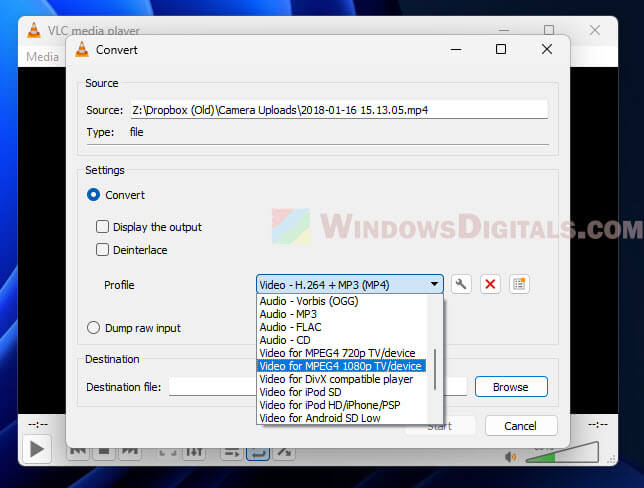Choose Video for DivX compatible player
This screenshot has height=488, width=644.
[x=342, y=379]
